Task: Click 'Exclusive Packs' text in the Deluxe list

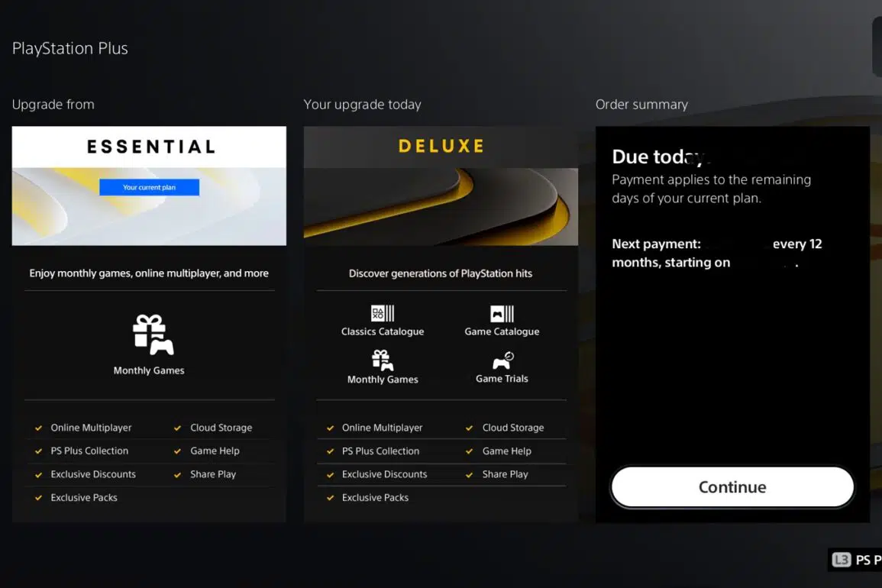Action: 375,497
